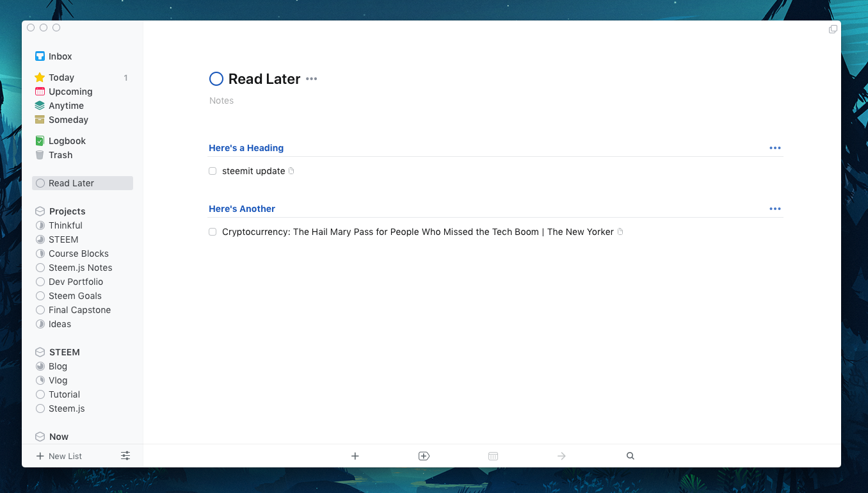The height and width of the screenshot is (493, 868).
Task: Open a new window with top-right icon
Action: coord(833,29)
